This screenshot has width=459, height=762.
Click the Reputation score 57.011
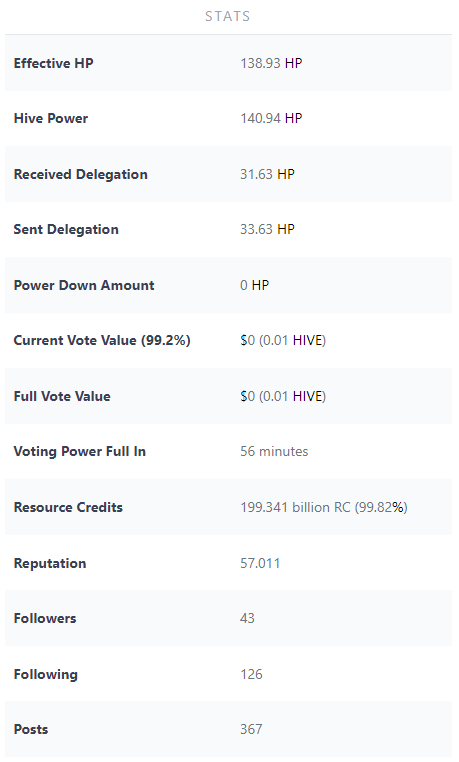click(260, 563)
